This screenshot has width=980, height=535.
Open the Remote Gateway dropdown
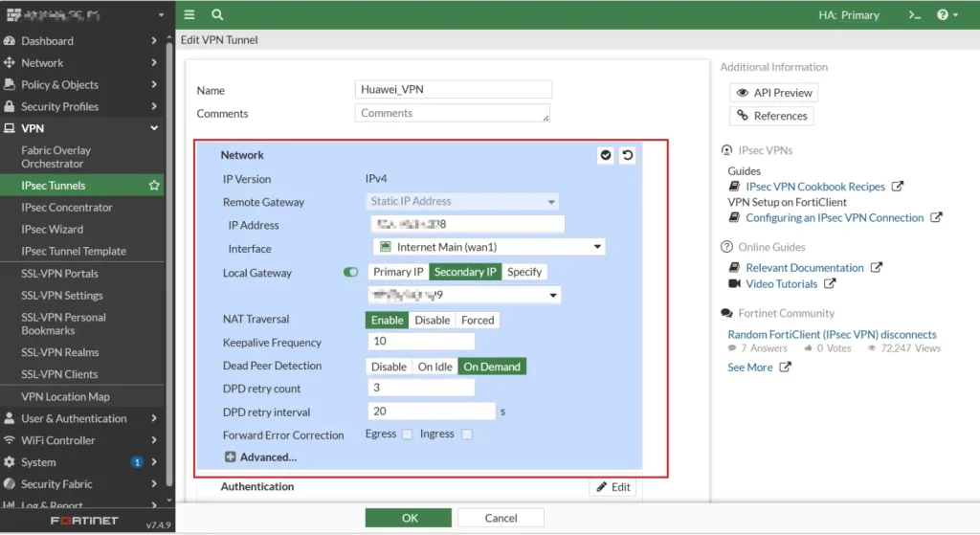click(462, 201)
